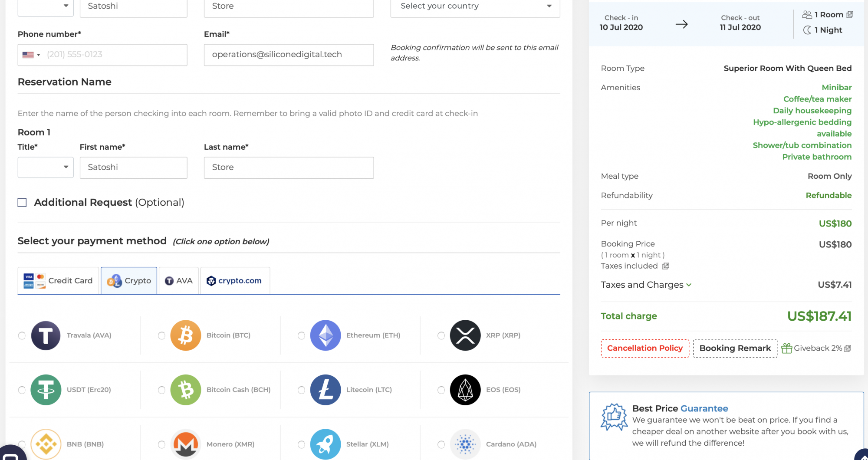Click the Stellar (XLM) rocket icon
Screen dimensions: 868x460
(325, 444)
